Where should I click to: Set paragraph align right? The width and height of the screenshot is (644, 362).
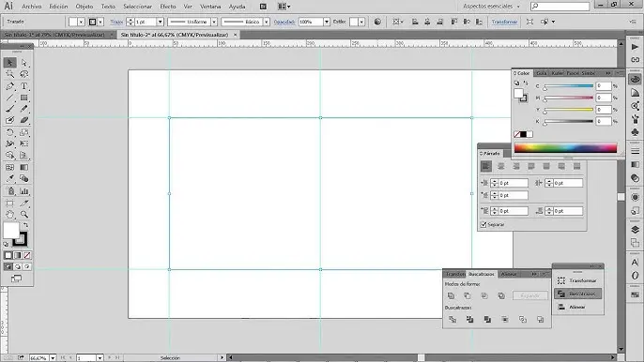tap(516, 166)
